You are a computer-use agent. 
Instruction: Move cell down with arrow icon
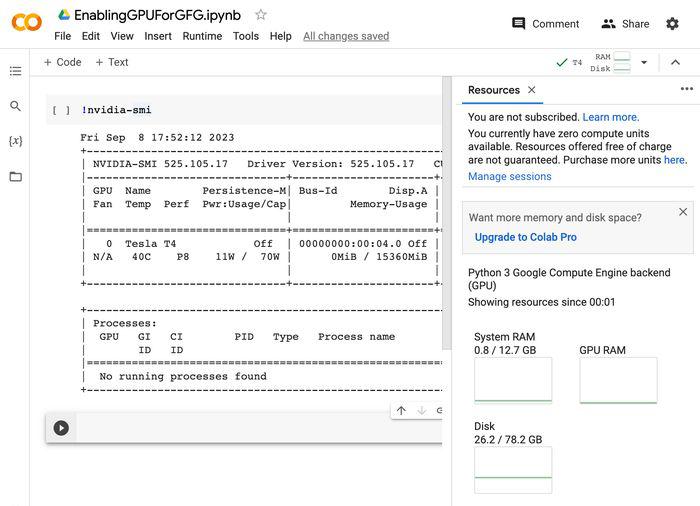pyautogui.click(x=421, y=410)
